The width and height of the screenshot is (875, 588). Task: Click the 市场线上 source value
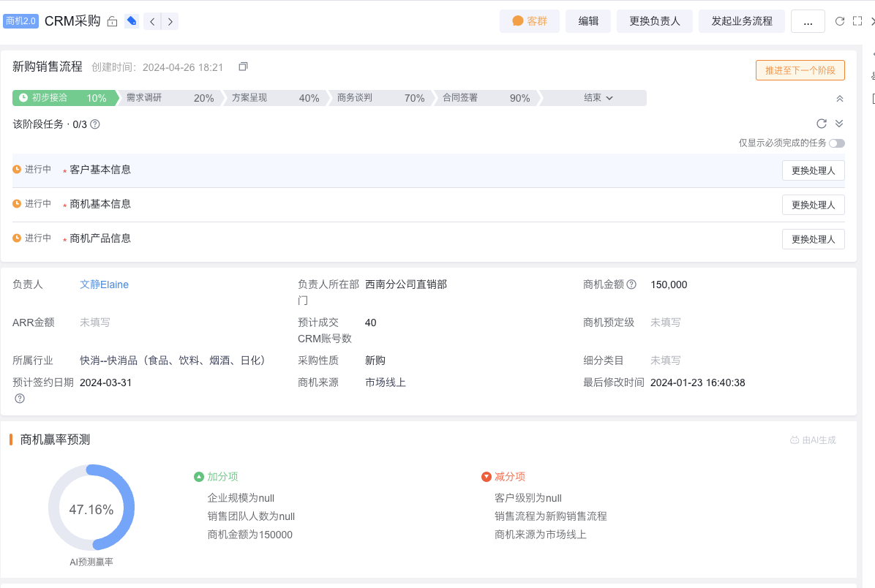[x=386, y=382]
